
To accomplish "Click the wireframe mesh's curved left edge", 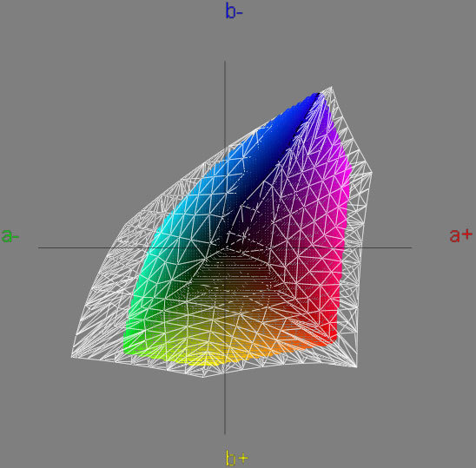I will (100, 274).
